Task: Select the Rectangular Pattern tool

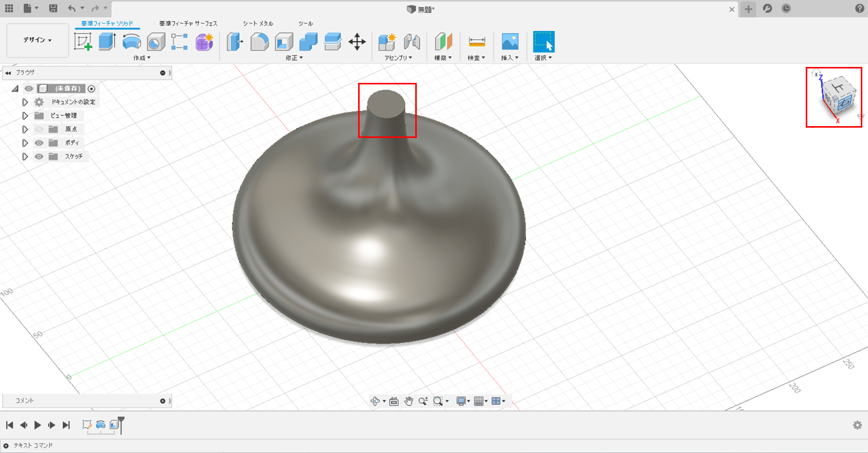Action: pyautogui.click(x=180, y=42)
